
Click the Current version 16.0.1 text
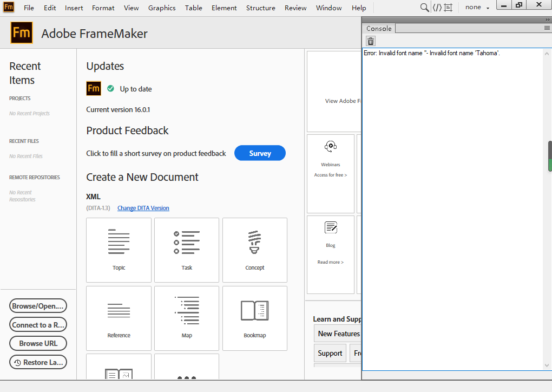coord(118,109)
